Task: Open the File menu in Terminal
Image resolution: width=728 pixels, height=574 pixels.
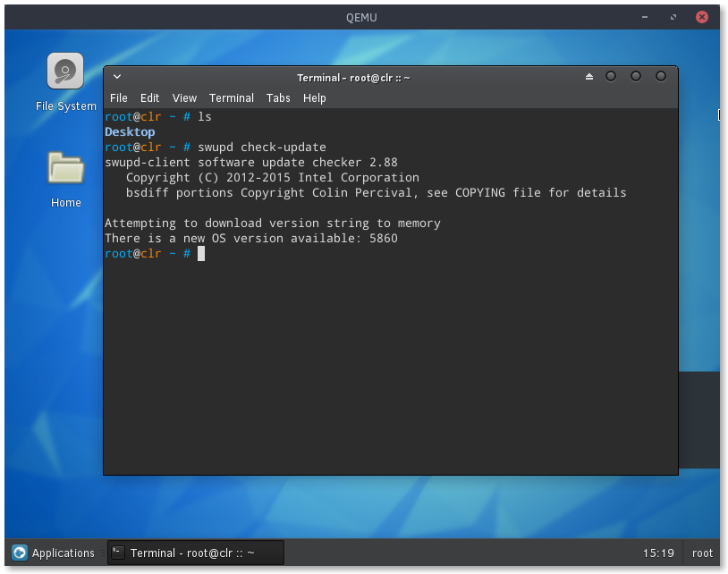Action: [x=118, y=98]
